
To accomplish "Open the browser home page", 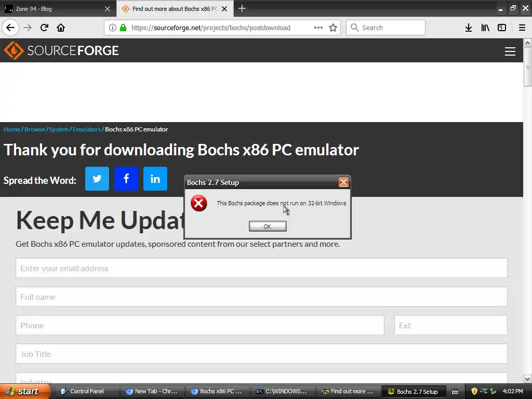I will pos(61,28).
